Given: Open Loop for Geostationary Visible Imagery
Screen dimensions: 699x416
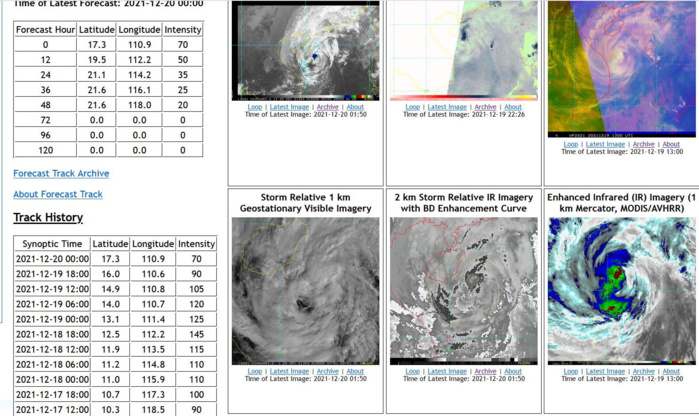Looking at the screenshot, I should click(255, 371).
